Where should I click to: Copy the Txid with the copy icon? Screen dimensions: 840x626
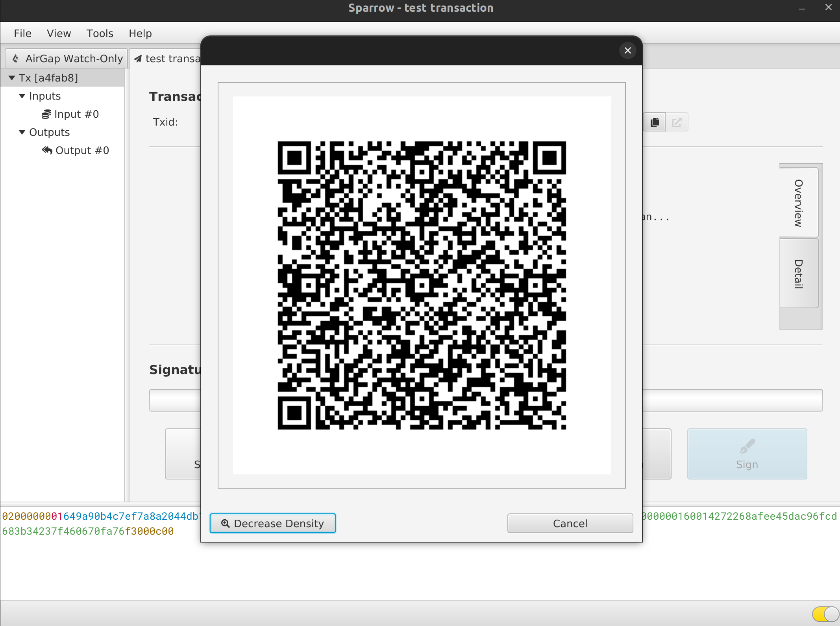click(655, 122)
